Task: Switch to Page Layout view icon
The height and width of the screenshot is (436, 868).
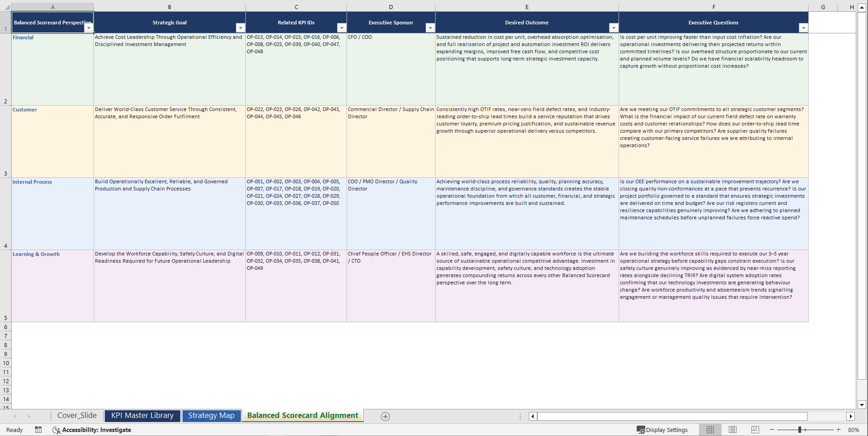Action: coord(733,430)
